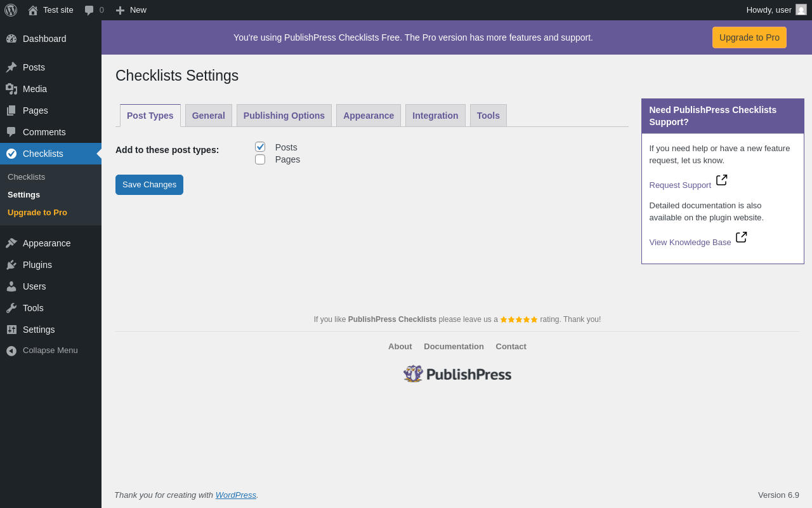Image resolution: width=812 pixels, height=508 pixels.
Task: Select the Tools settings tab
Action: (488, 116)
